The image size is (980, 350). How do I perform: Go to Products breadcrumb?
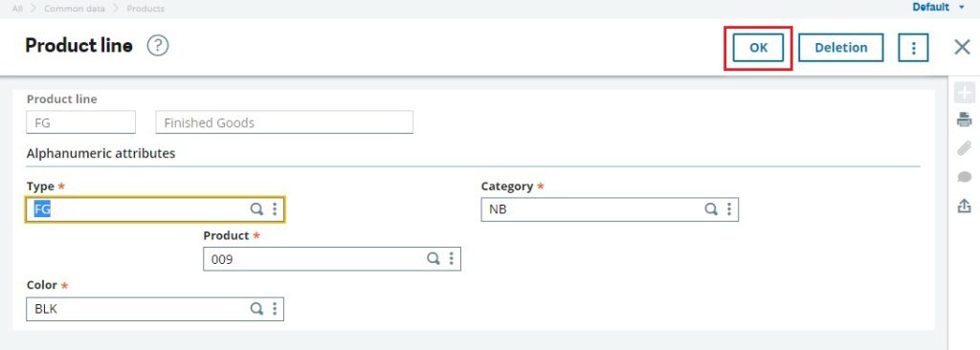145,9
